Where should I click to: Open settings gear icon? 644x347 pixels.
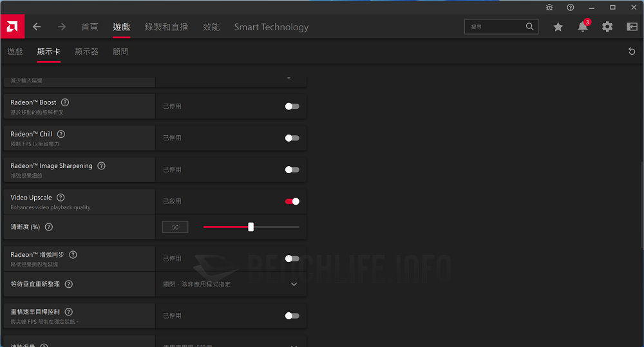pos(607,26)
